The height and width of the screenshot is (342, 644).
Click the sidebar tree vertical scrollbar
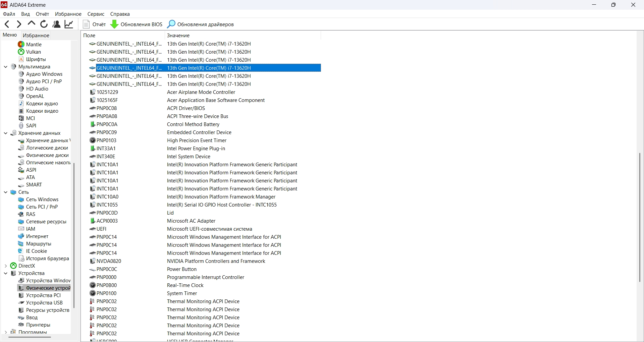[74, 235]
